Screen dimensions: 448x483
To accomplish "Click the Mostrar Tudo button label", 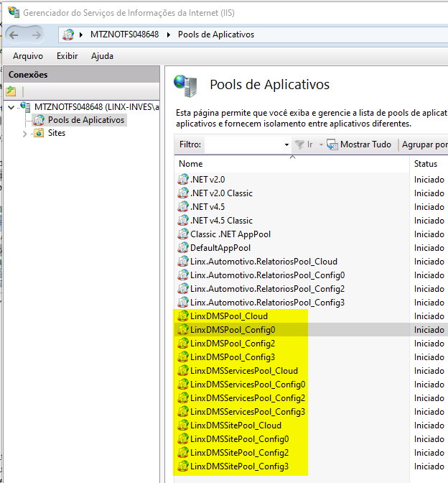I will pyautogui.click(x=365, y=144).
